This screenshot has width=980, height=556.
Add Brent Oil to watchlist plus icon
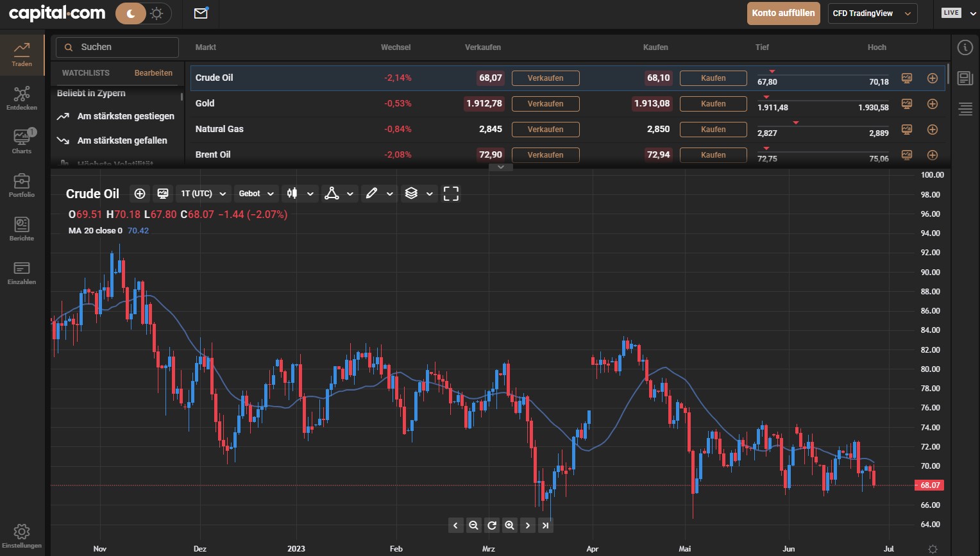click(933, 155)
